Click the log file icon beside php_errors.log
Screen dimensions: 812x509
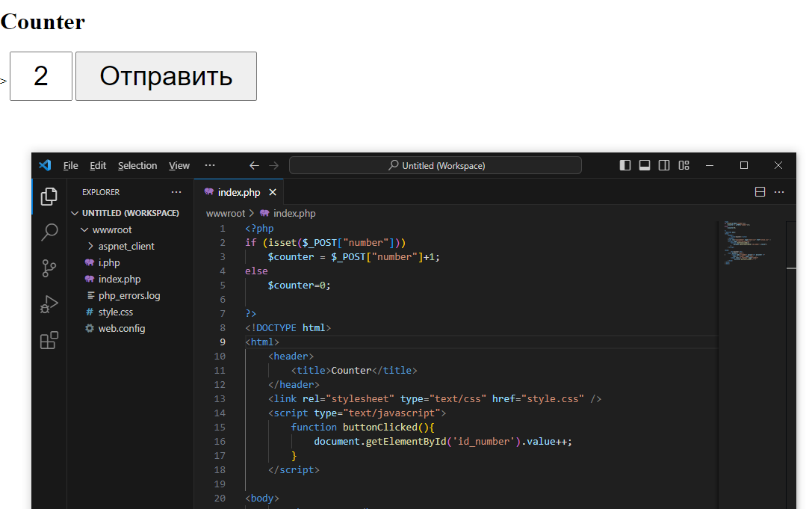click(90, 295)
